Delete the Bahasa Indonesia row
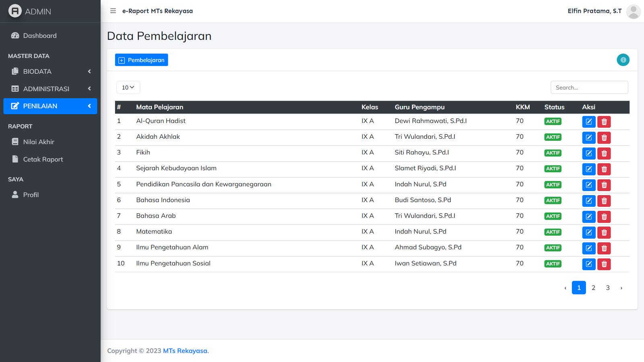This screenshot has height=362, width=644. pyautogui.click(x=604, y=201)
